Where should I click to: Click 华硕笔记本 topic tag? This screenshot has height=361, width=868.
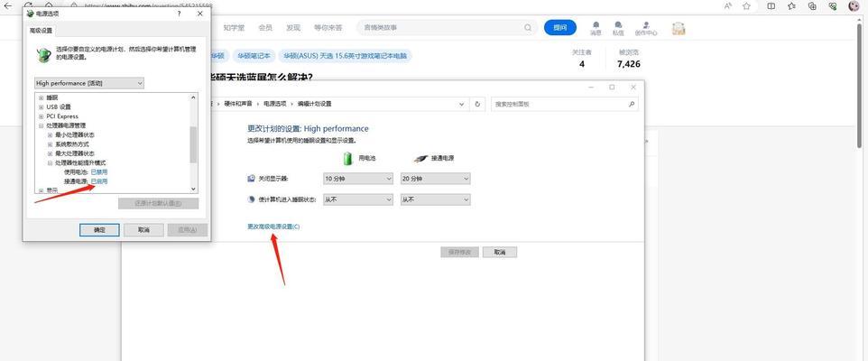[x=254, y=56]
